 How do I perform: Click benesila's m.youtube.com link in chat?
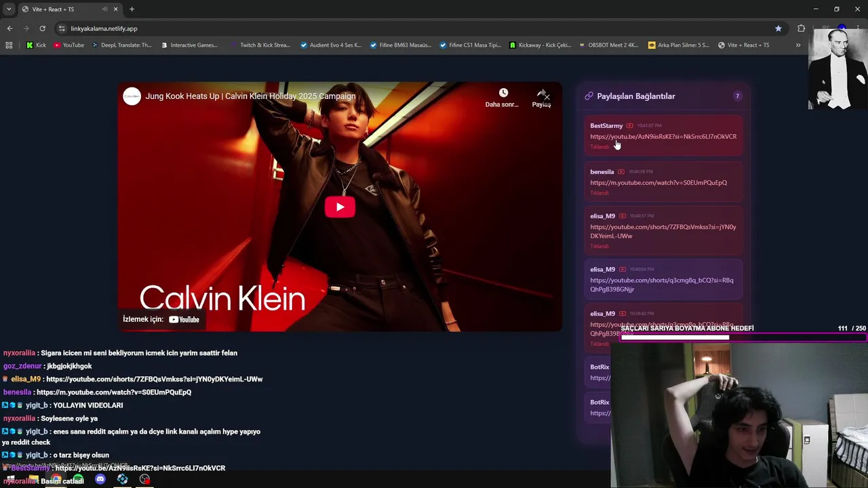[x=114, y=392]
